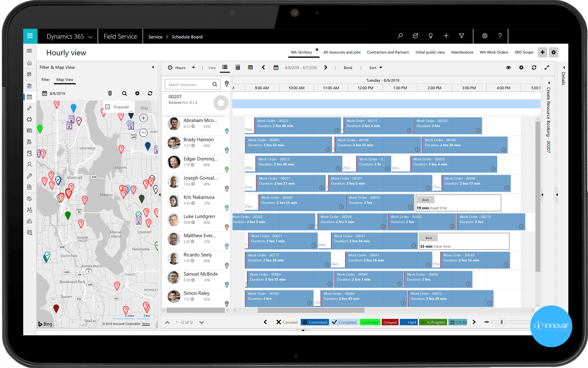Open map settings gear icon

137,93
